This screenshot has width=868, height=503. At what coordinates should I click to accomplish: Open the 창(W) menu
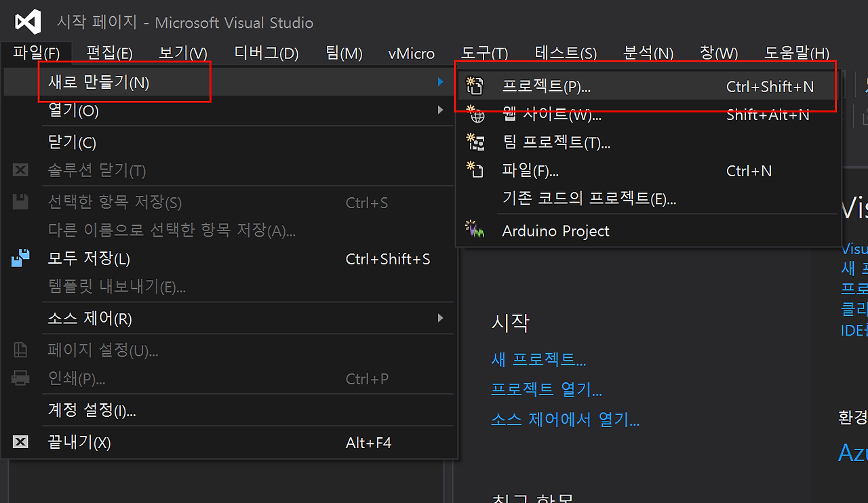719,53
